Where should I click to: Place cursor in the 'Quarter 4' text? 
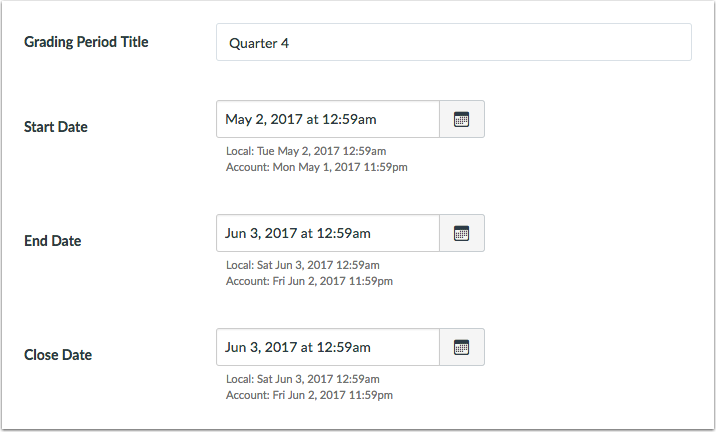pyautogui.click(x=259, y=43)
